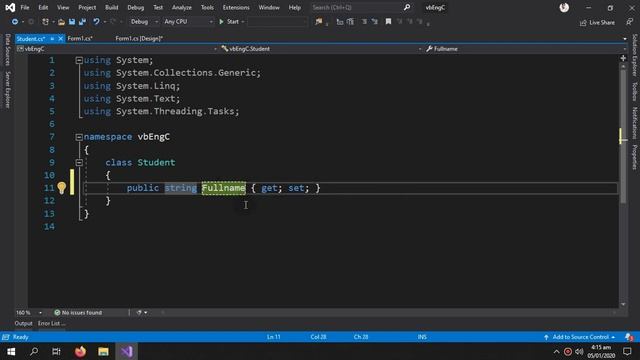Screen dimensions: 640x360
Task: Click the Windows Start button
Action: pos(11,351)
